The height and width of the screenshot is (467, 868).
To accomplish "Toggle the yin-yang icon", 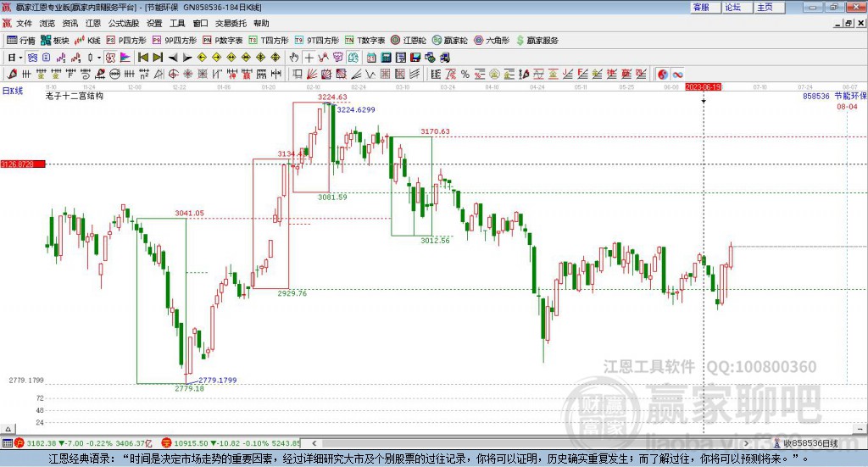I will [663, 74].
